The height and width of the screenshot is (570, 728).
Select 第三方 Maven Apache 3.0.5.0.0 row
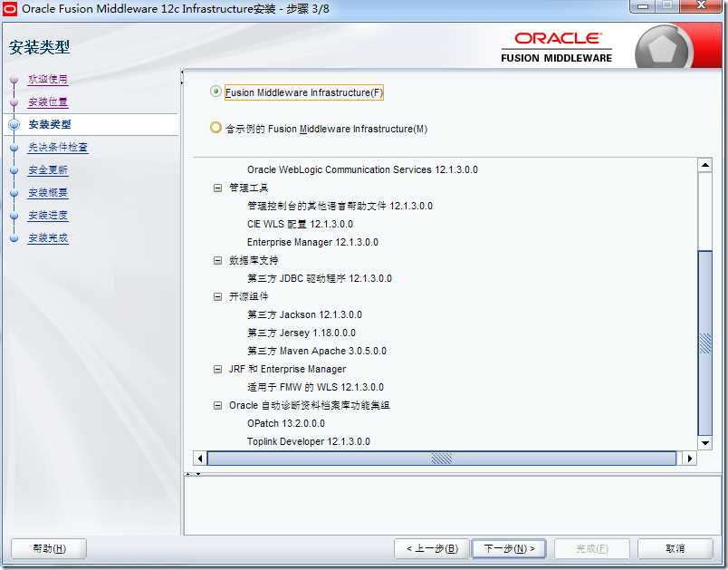point(317,351)
